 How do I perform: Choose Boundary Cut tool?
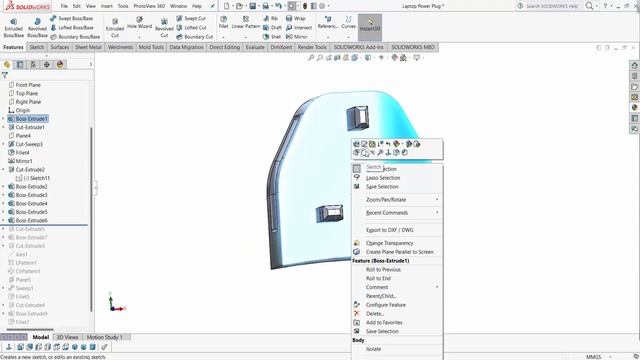195,36
